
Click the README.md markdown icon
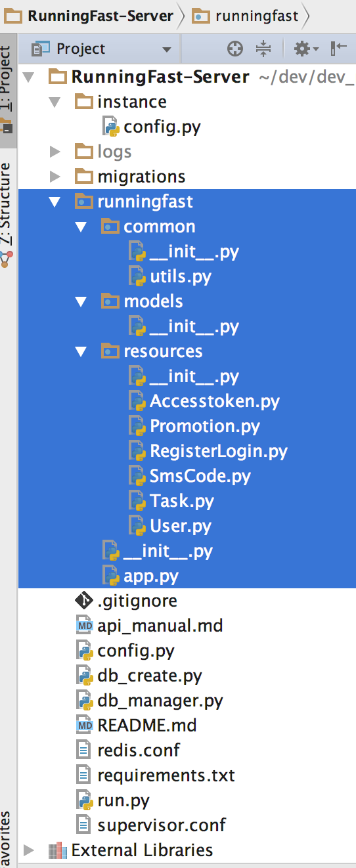84,726
